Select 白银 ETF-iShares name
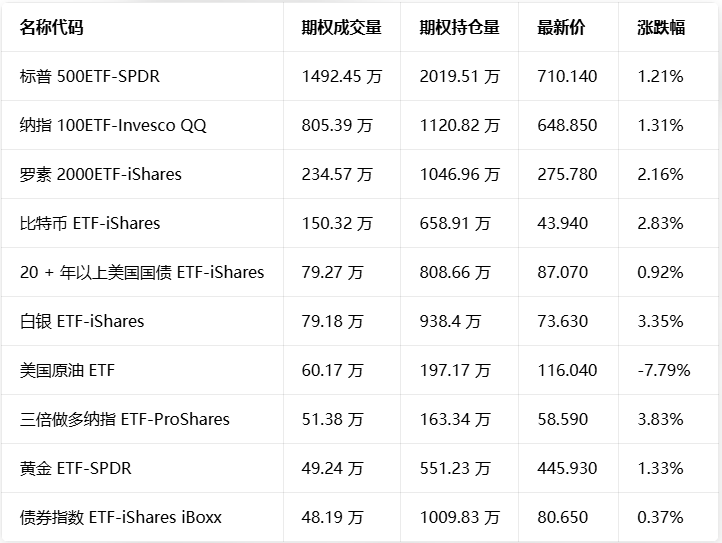Viewport: 722px width, 543px height. coord(82,321)
